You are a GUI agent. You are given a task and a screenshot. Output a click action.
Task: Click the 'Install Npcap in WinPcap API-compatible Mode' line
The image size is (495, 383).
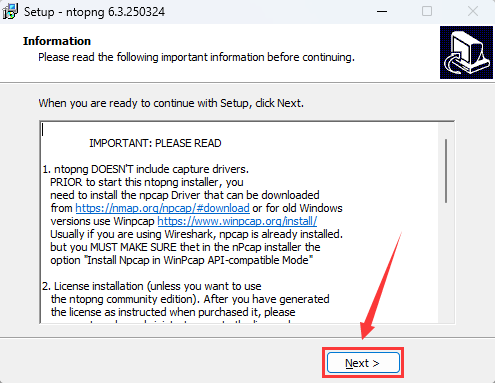(182, 260)
